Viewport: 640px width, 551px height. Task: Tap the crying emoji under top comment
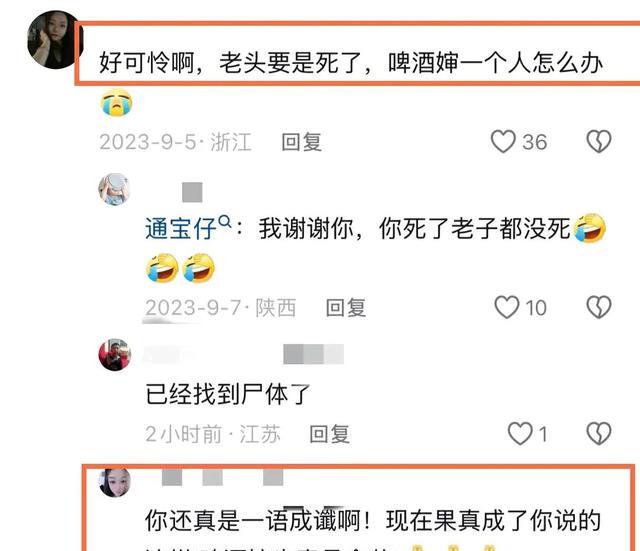point(116,102)
